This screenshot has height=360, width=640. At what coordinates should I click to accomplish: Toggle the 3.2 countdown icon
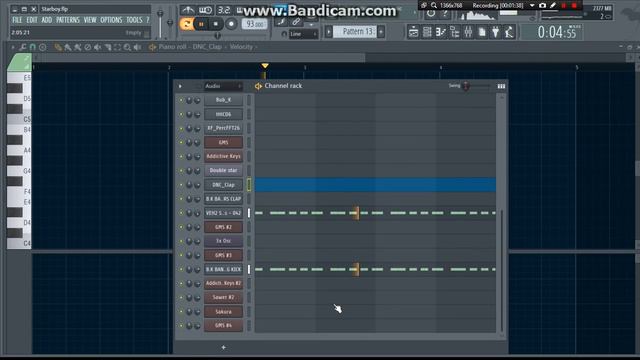[x=224, y=10]
